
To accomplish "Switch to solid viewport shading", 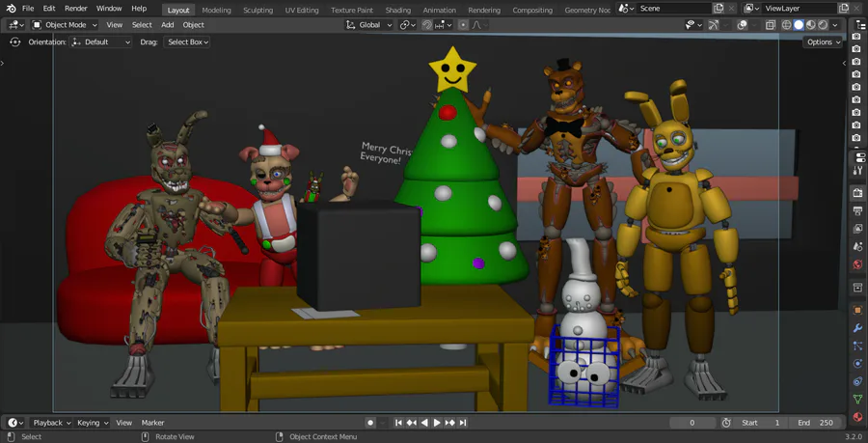I will click(x=799, y=25).
